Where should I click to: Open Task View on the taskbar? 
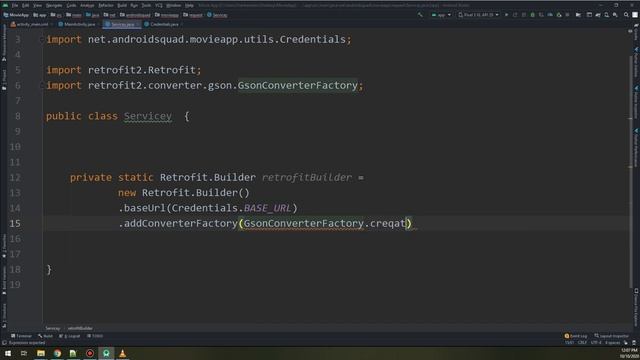coord(24,353)
